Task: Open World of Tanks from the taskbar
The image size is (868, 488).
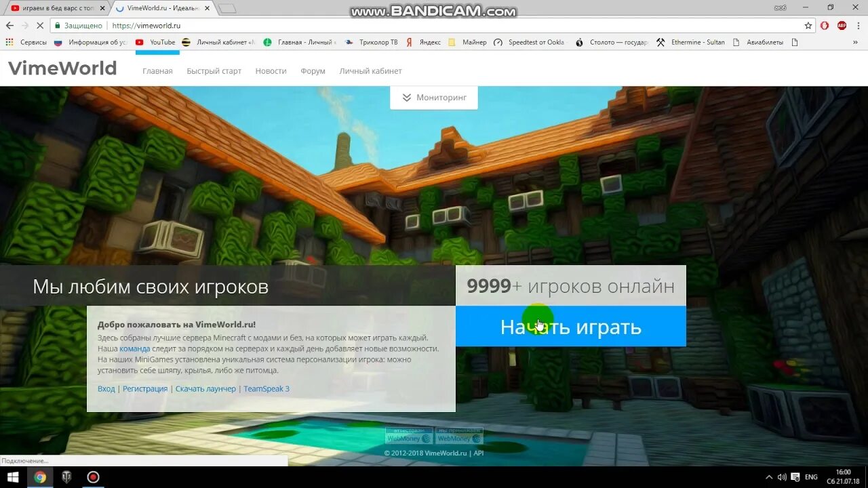Action: pos(66,477)
